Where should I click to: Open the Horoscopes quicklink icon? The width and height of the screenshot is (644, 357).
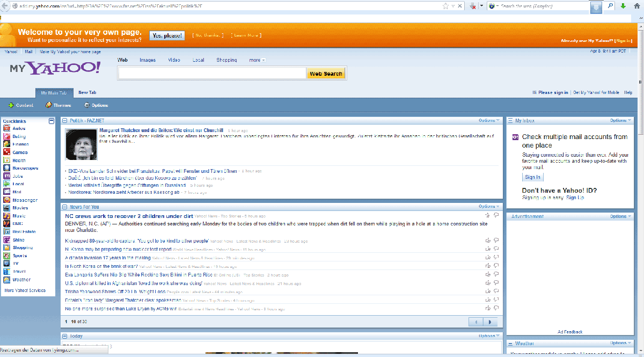pyautogui.click(x=6, y=169)
